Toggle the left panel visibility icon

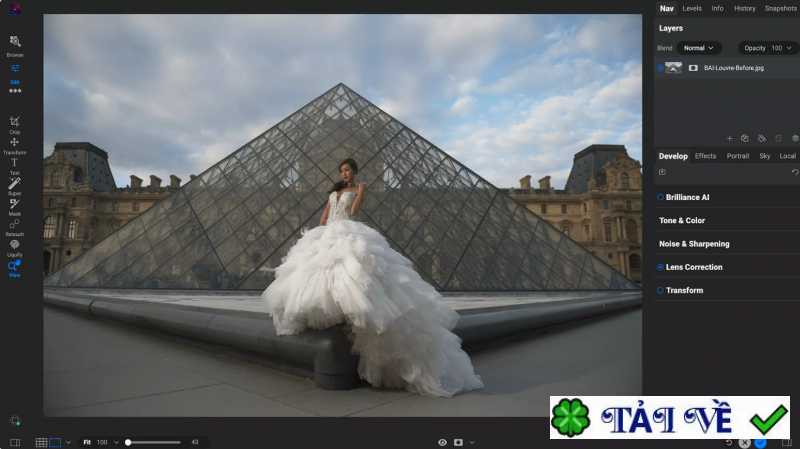click(x=15, y=442)
